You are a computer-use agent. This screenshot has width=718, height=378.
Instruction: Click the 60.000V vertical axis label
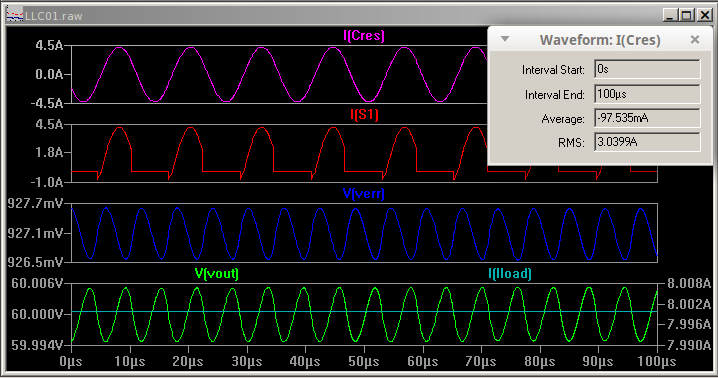[37, 314]
